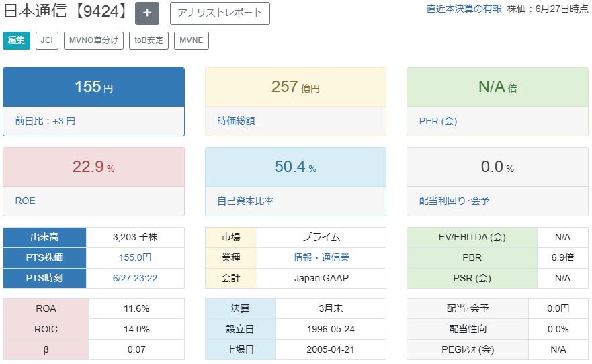Click the PTS time 6/27 23:22 link

(135, 278)
